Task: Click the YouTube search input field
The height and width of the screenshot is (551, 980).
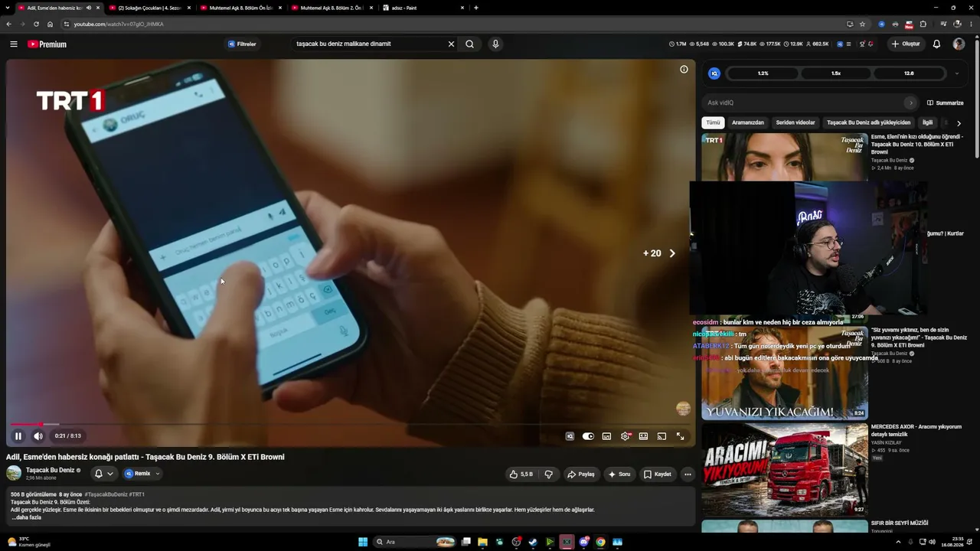Action: pyautogui.click(x=369, y=44)
